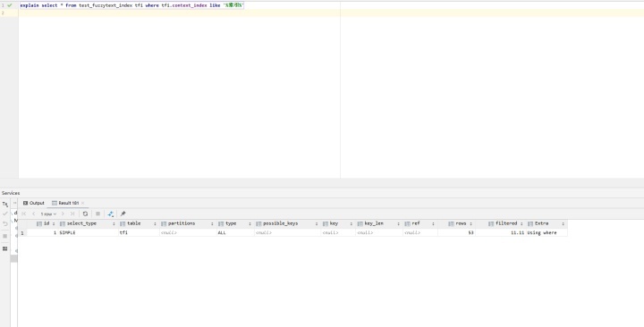Screen dimensions: 644x327
Task: Select the ALL cell under type
Action: point(235,232)
